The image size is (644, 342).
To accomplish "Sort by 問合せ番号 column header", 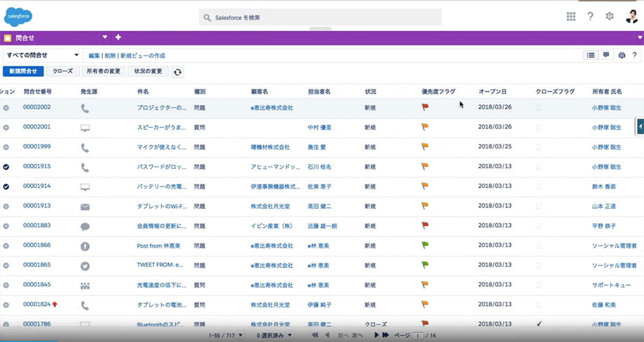I will 37,92.
